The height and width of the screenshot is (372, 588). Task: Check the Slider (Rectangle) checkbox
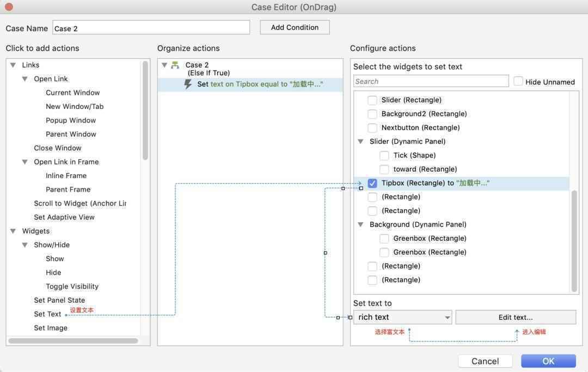click(372, 100)
